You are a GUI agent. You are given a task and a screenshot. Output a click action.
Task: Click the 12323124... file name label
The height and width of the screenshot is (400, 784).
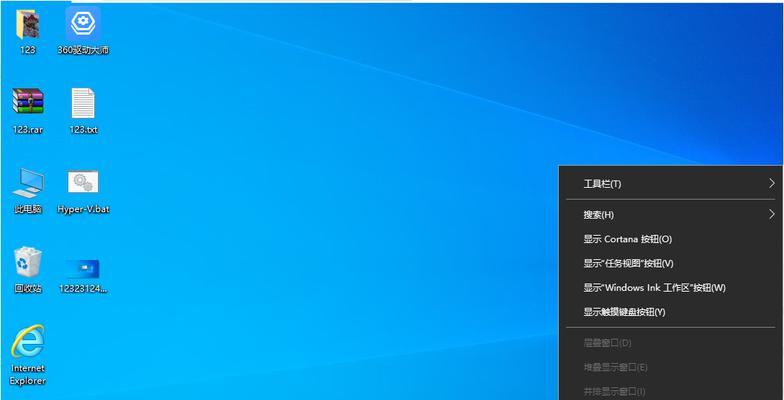83,288
